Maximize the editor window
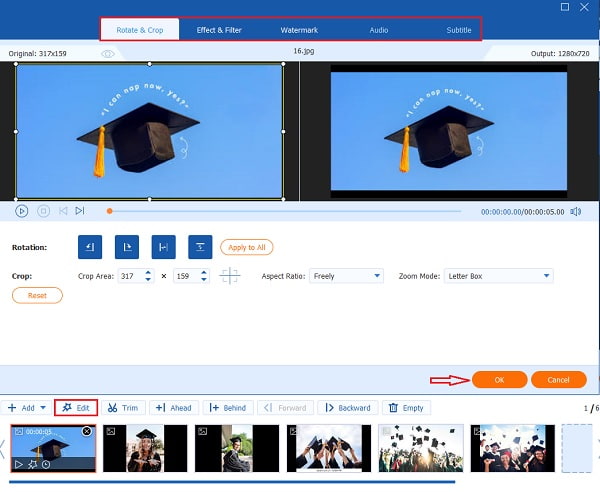This screenshot has height=492, width=600. pyautogui.click(x=565, y=7)
